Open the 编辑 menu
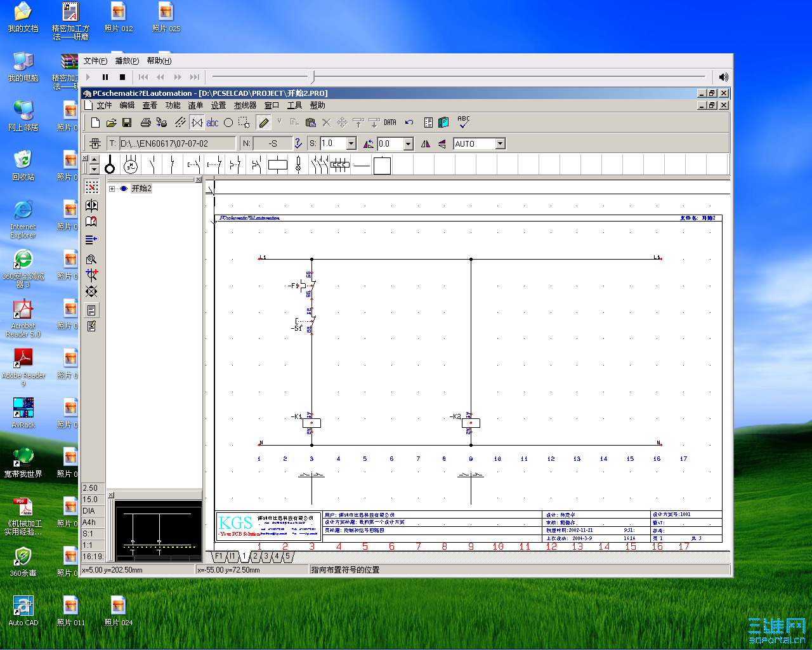The image size is (812, 650). click(127, 105)
